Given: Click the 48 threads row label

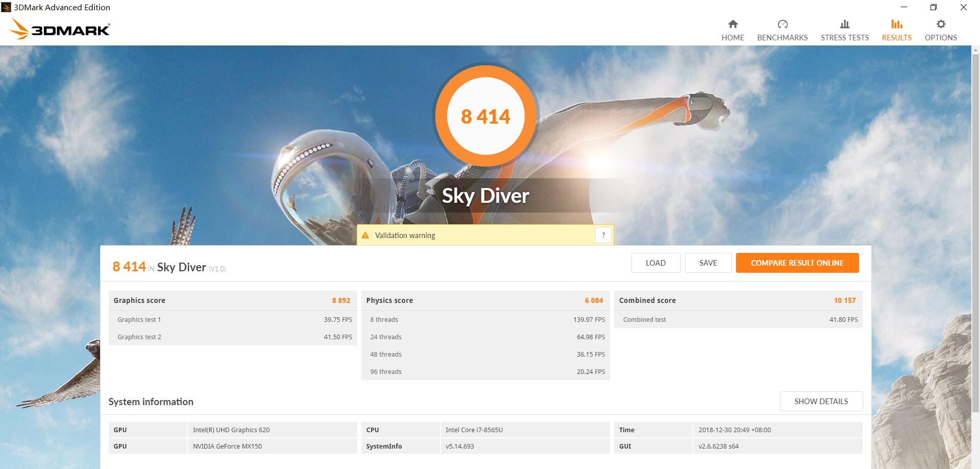Looking at the screenshot, I should [x=386, y=354].
